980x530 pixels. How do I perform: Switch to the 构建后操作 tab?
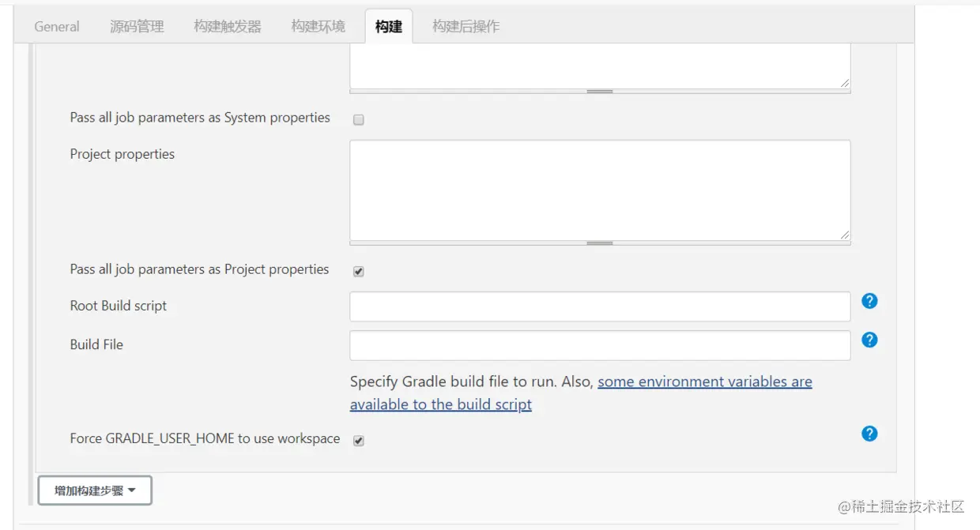(x=465, y=26)
